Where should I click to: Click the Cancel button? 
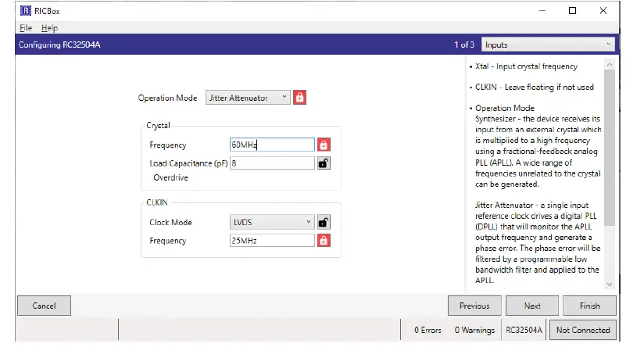pos(44,306)
